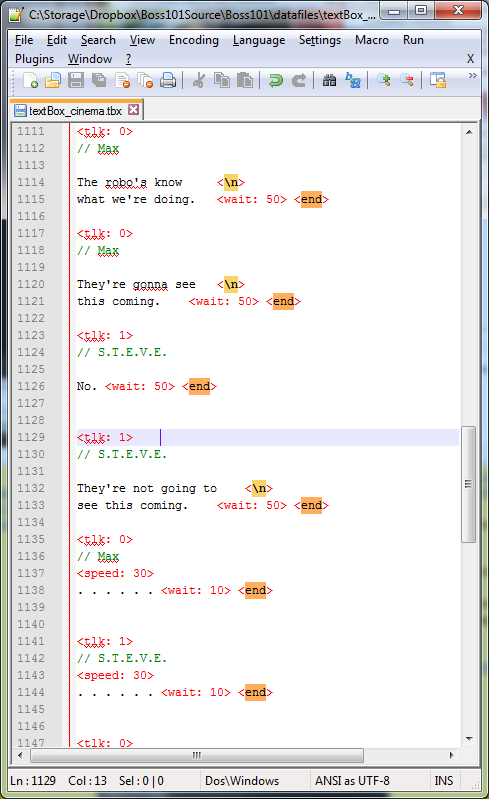Select the textBox_cinema.tbx tab
The height and width of the screenshot is (799, 489).
[75, 111]
